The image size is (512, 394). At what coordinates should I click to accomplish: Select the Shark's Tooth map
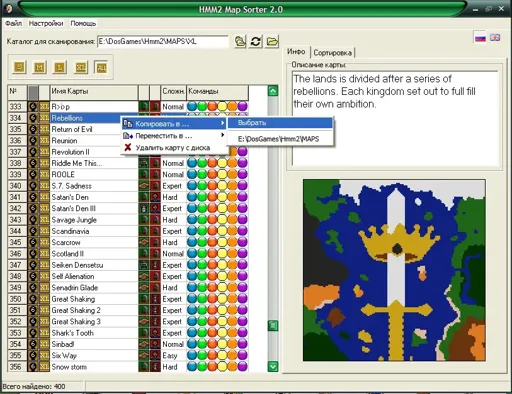pyautogui.click(x=128, y=333)
